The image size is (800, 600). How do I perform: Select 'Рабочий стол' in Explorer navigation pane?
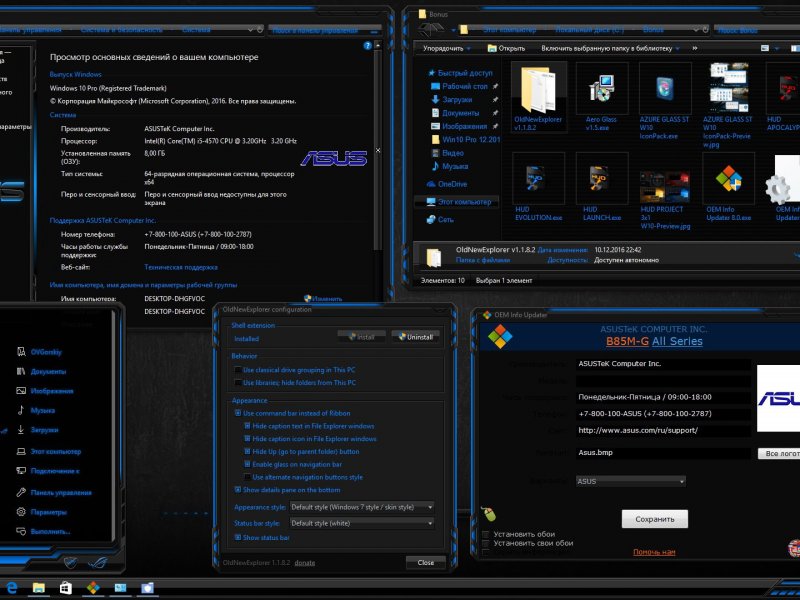459,86
